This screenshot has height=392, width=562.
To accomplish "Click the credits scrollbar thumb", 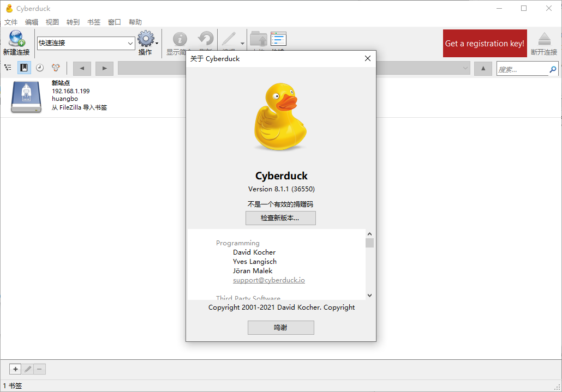I will click(369, 243).
